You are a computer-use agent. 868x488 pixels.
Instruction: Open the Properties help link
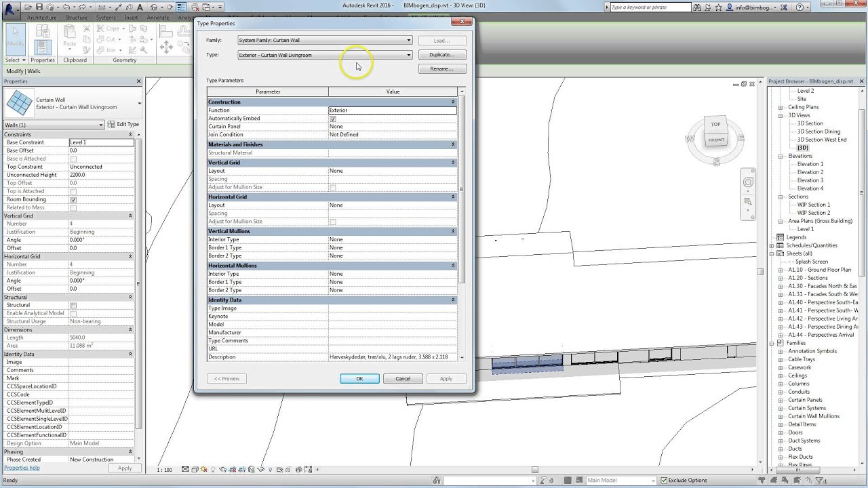coord(22,468)
